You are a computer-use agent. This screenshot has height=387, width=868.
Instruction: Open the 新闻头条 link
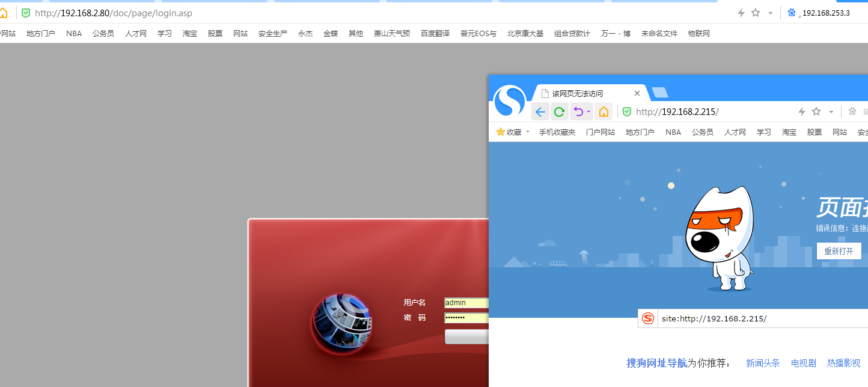pos(763,363)
